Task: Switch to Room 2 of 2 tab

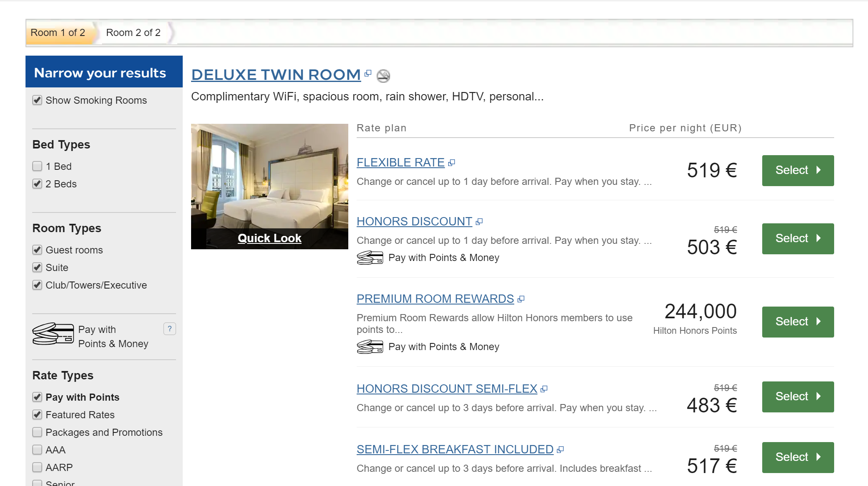Action: pos(133,33)
